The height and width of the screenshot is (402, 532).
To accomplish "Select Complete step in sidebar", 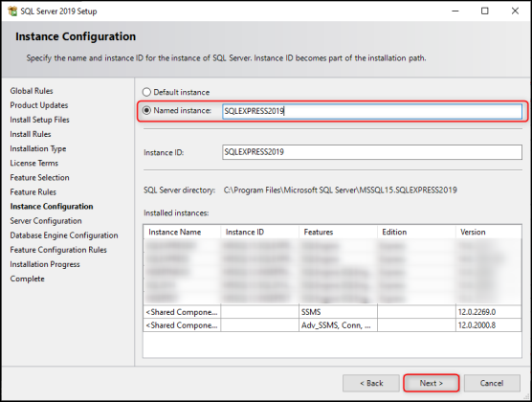I will click(x=27, y=279).
